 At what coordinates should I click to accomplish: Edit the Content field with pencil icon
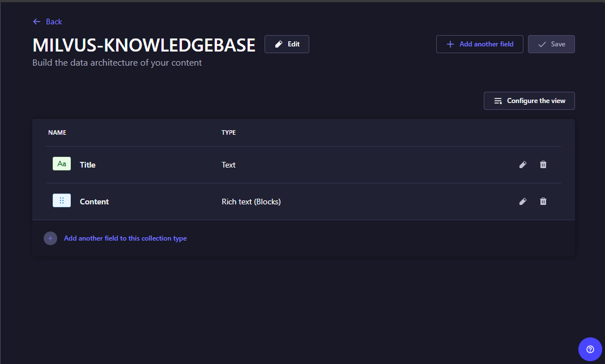523,202
